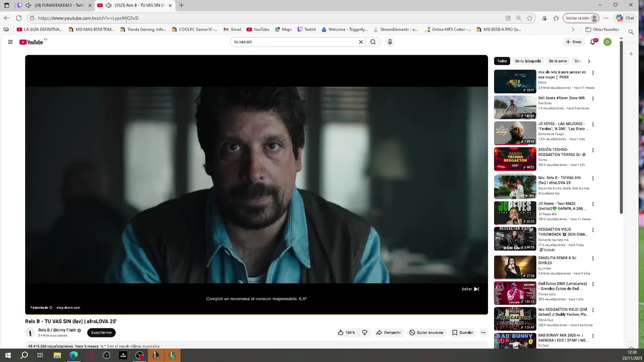The width and height of the screenshot is (644, 362).
Task: Open the tab actions menu icon
Action: coord(7,6)
